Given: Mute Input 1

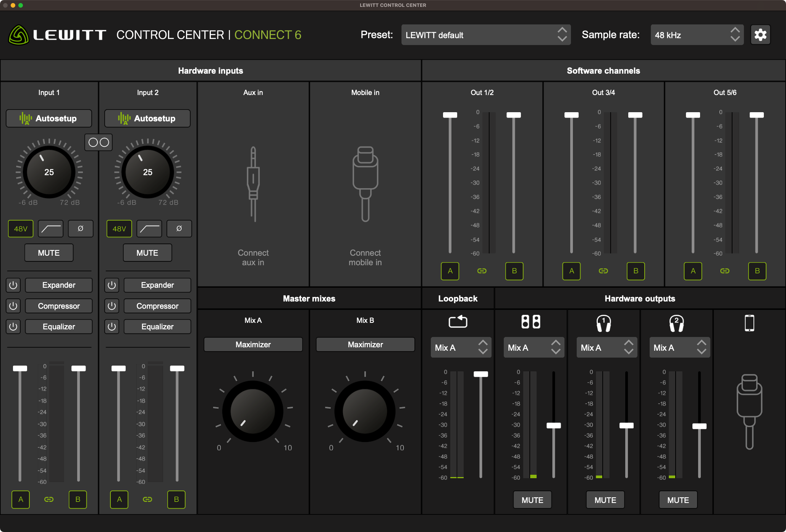Looking at the screenshot, I should pos(49,253).
